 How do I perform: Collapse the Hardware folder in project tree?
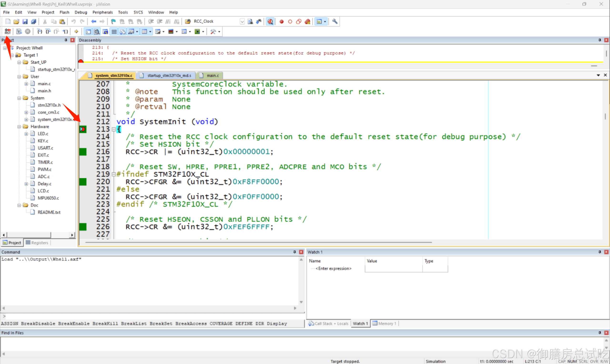(x=19, y=127)
